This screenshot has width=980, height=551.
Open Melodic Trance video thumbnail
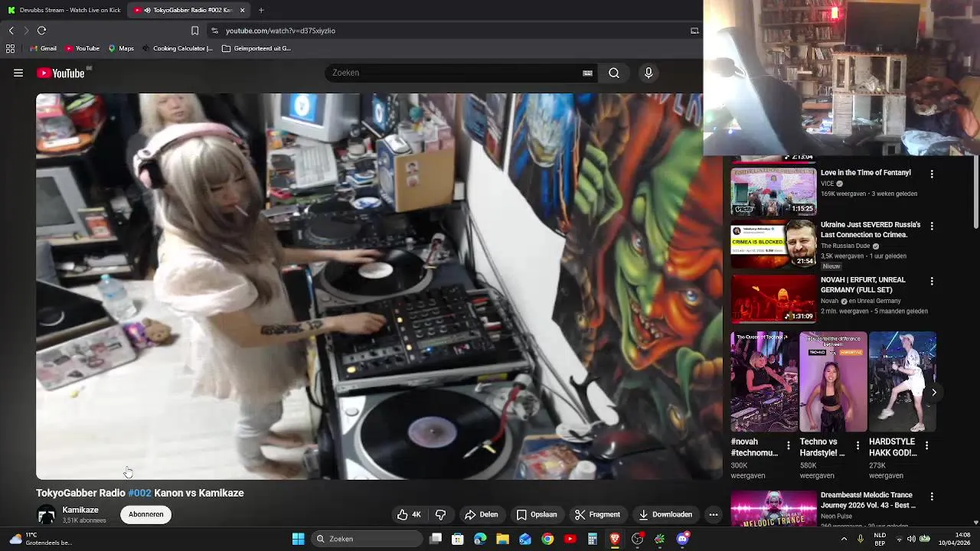pyautogui.click(x=773, y=508)
